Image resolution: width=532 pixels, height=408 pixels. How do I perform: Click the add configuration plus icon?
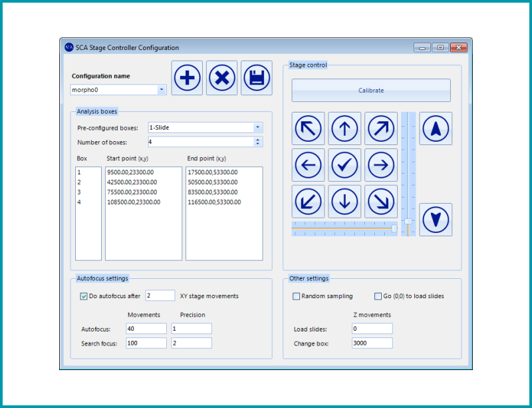point(188,78)
